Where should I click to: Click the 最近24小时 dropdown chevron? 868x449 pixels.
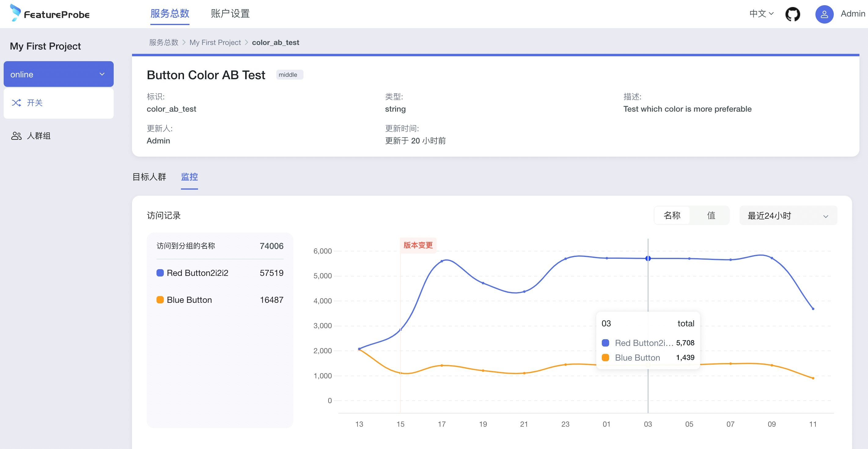coord(826,217)
